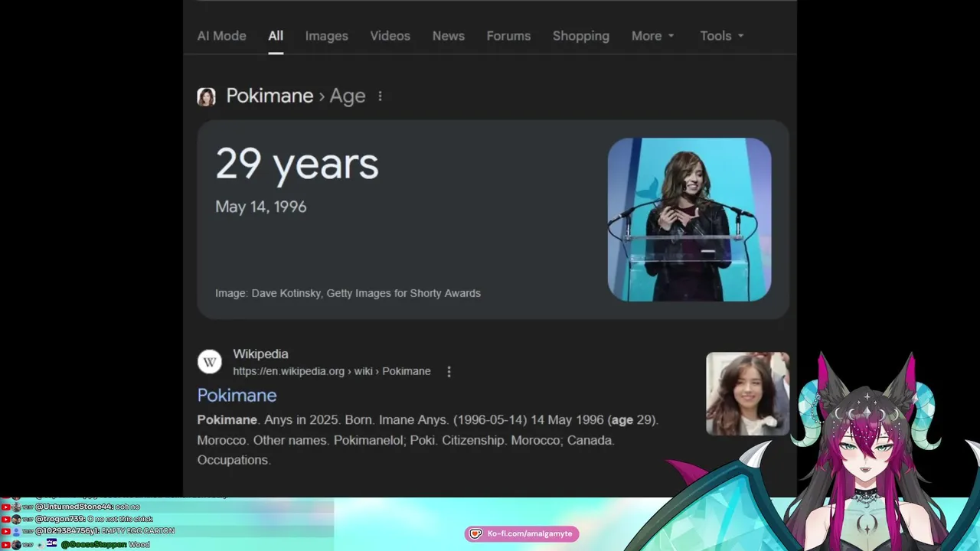The image size is (980, 551).
Task: Click the member badge before @GooseStepper
Action: pos(52,543)
